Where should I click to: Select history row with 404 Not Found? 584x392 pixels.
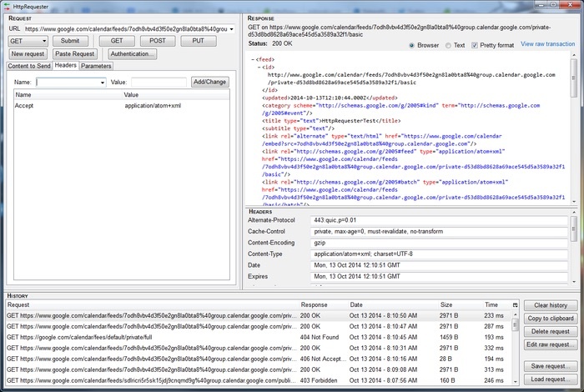[259, 337]
